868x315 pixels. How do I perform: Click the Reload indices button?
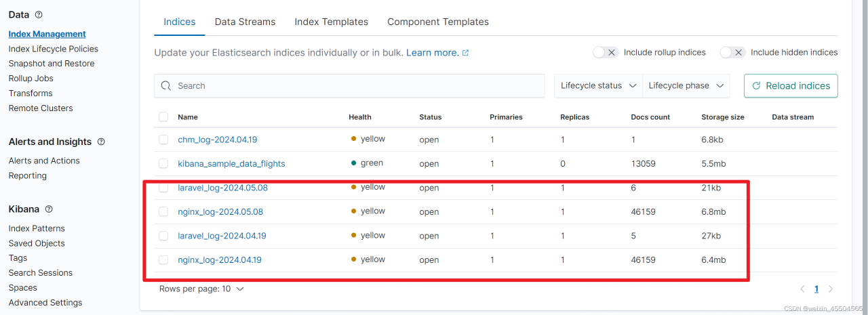(791, 86)
